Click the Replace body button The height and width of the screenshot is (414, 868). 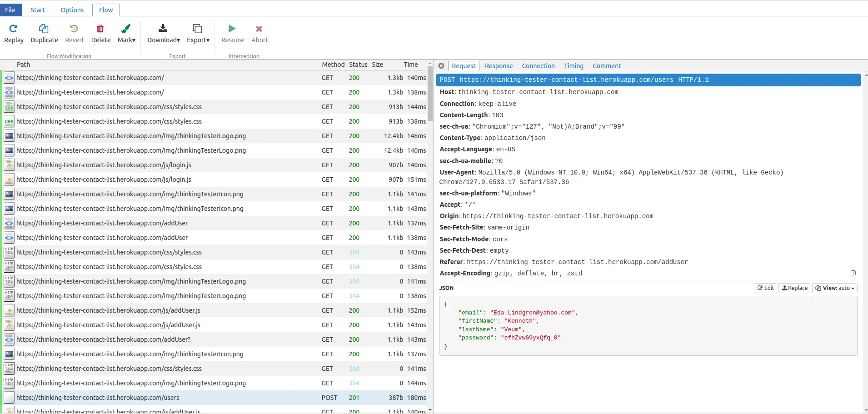pos(794,288)
